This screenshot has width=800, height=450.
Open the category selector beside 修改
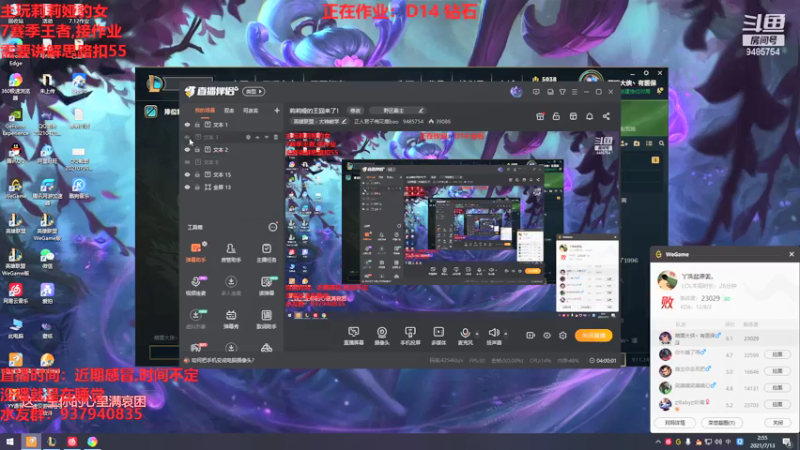click(397, 110)
